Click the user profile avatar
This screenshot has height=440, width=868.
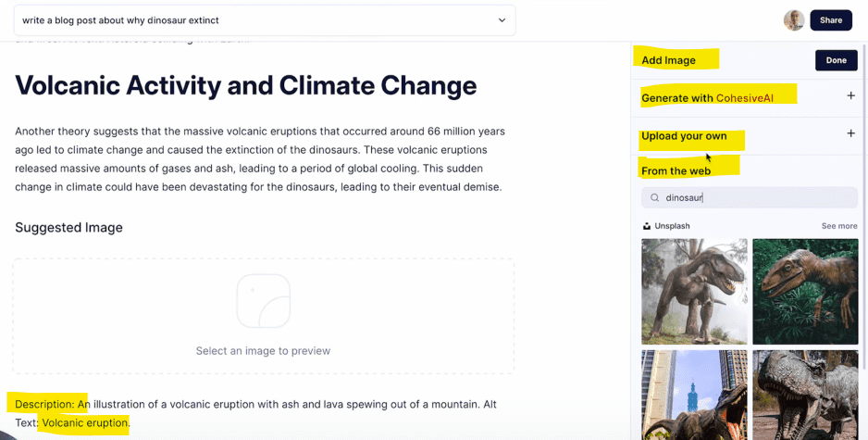click(x=794, y=20)
